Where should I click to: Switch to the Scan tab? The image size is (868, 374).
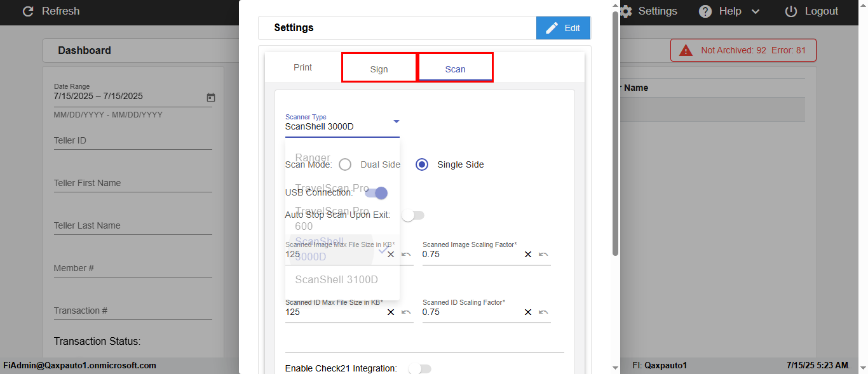click(455, 68)
